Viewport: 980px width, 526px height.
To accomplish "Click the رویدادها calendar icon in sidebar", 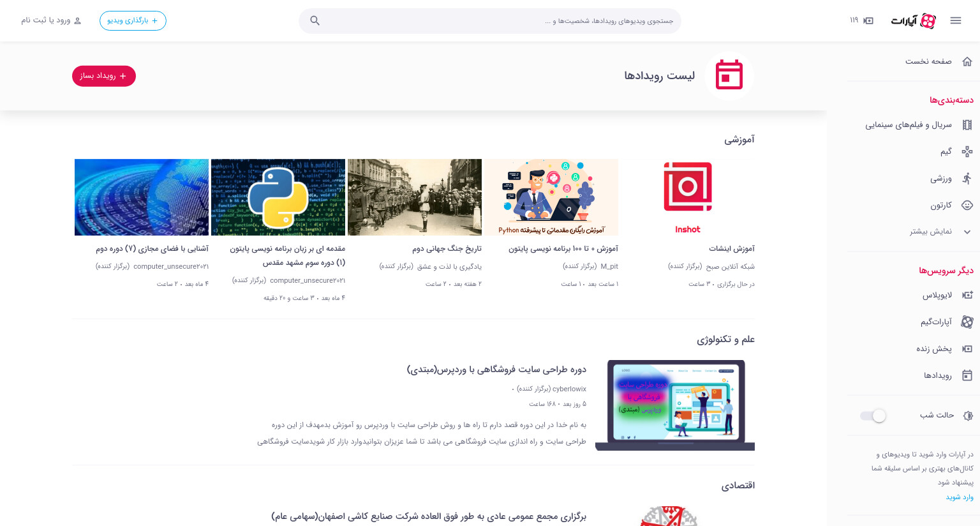I will [967, 375].
